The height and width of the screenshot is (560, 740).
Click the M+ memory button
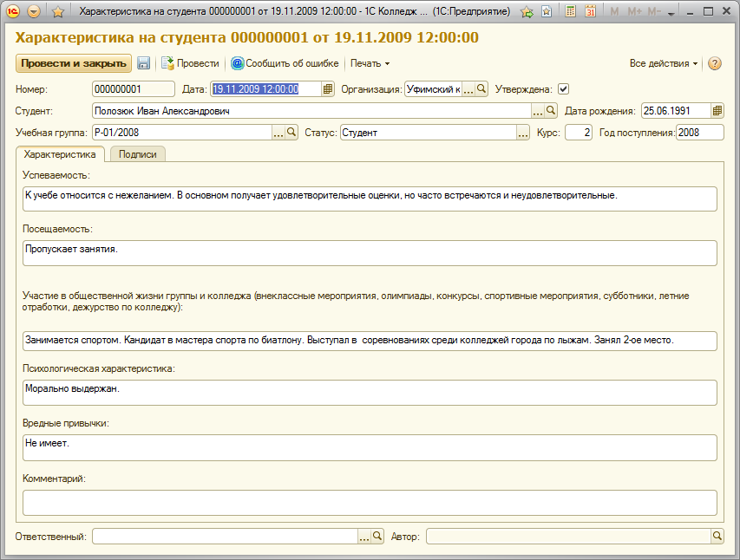(x=634, y=11)
